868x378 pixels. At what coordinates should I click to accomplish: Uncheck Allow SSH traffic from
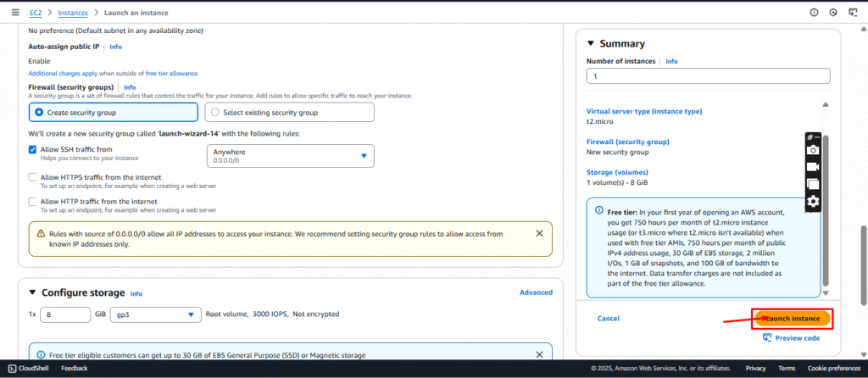[33, 149]
